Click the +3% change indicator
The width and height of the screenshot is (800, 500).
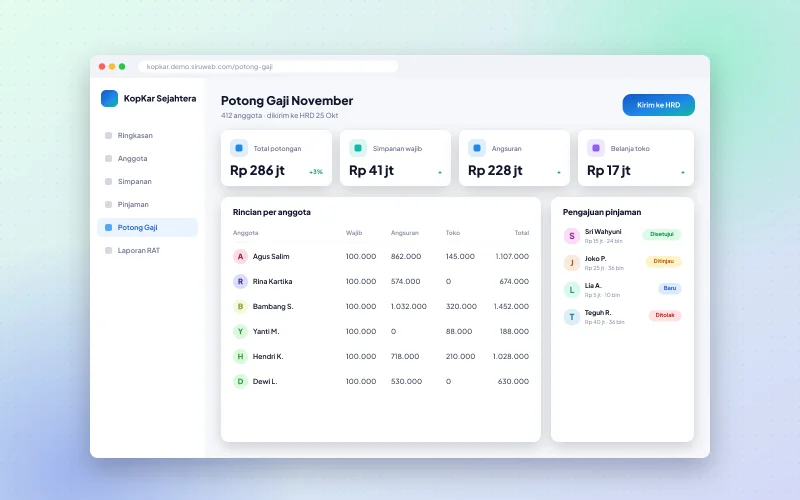[x=316, y=172]
